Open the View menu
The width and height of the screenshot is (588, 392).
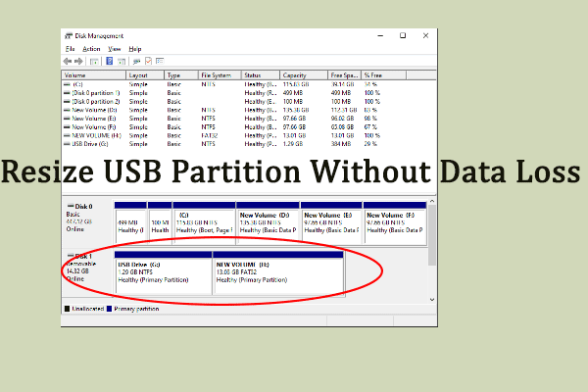pos(115,49)
